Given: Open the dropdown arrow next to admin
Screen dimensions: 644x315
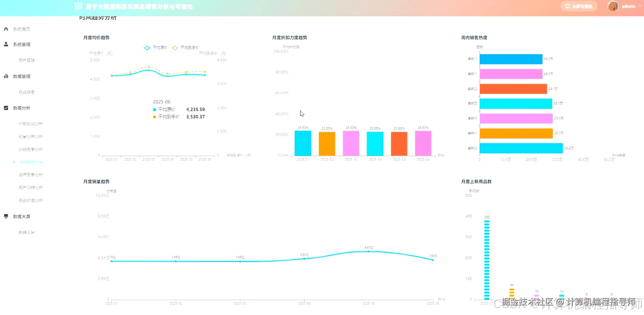Looking at the screenshot, I should click(x=640, y=6).
